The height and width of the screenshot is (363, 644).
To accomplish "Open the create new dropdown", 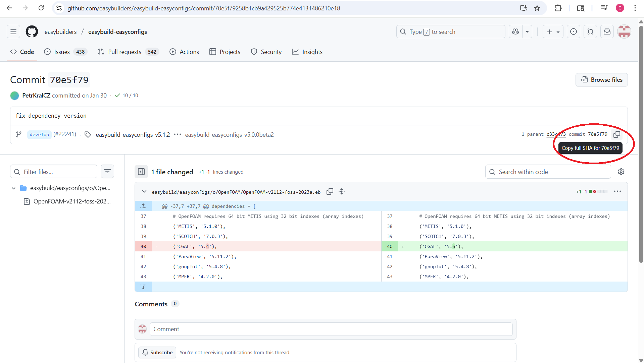I will pyautogui.click(x=553, y=32).
